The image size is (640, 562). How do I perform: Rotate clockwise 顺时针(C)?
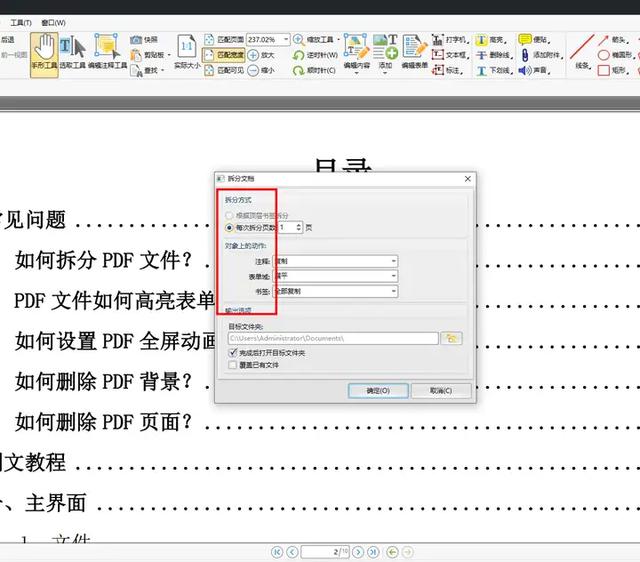click(x=314, y=71)
